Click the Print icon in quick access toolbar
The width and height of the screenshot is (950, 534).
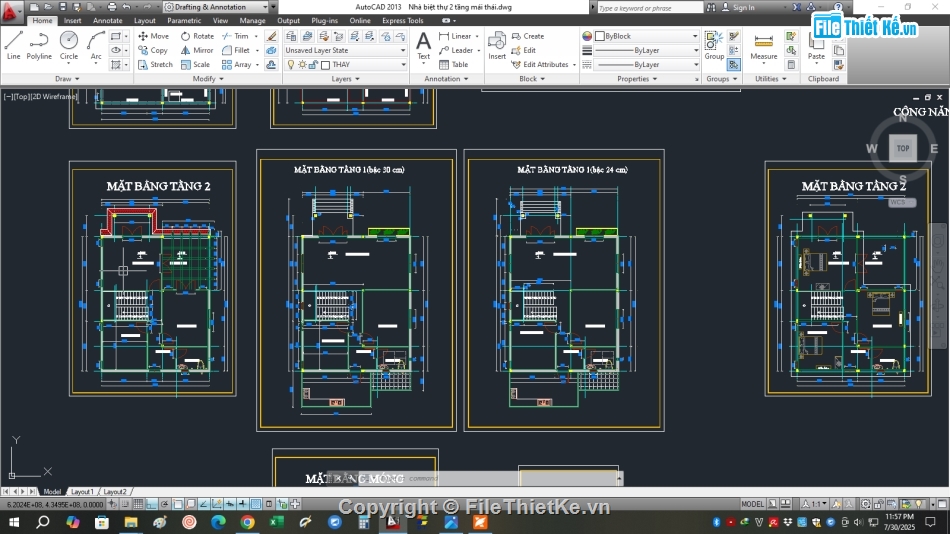point(111,7)
